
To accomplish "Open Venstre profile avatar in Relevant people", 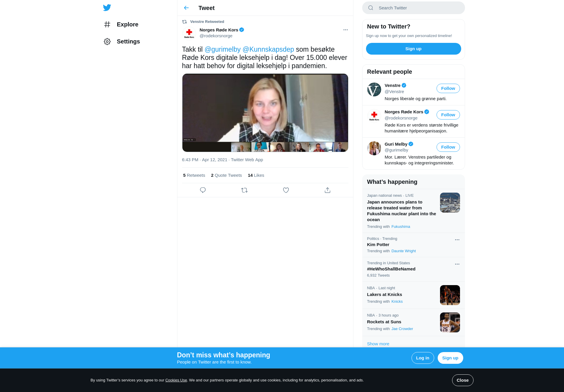I will 374,90.
